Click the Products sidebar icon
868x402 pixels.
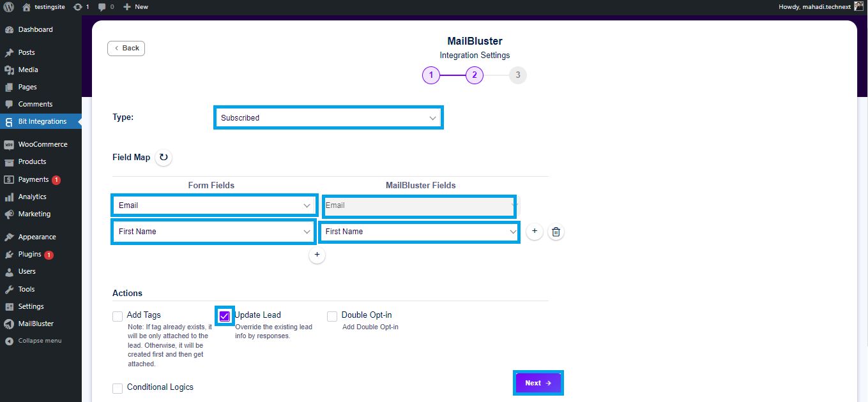tap(9, 161)
